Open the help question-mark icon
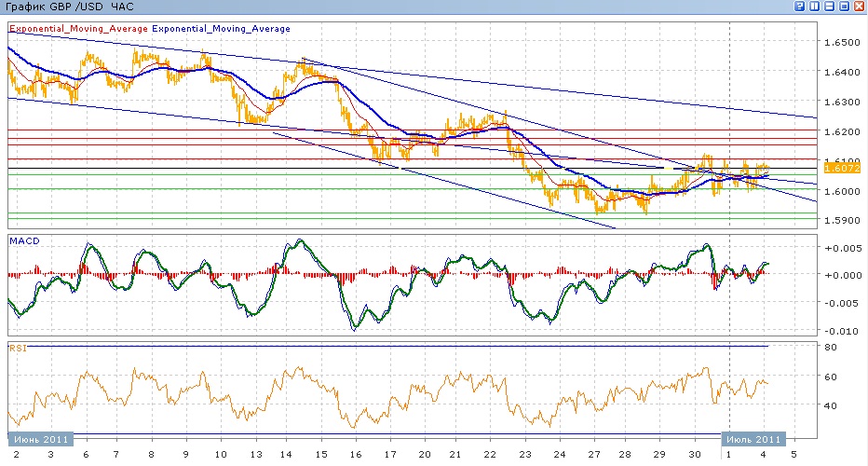 pos(799,7)
